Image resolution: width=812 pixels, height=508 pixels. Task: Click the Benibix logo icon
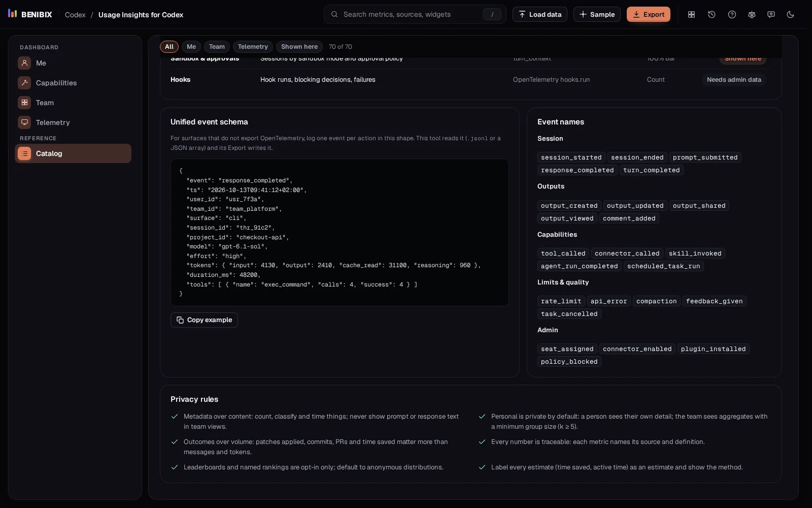click(x=13, y=14)
